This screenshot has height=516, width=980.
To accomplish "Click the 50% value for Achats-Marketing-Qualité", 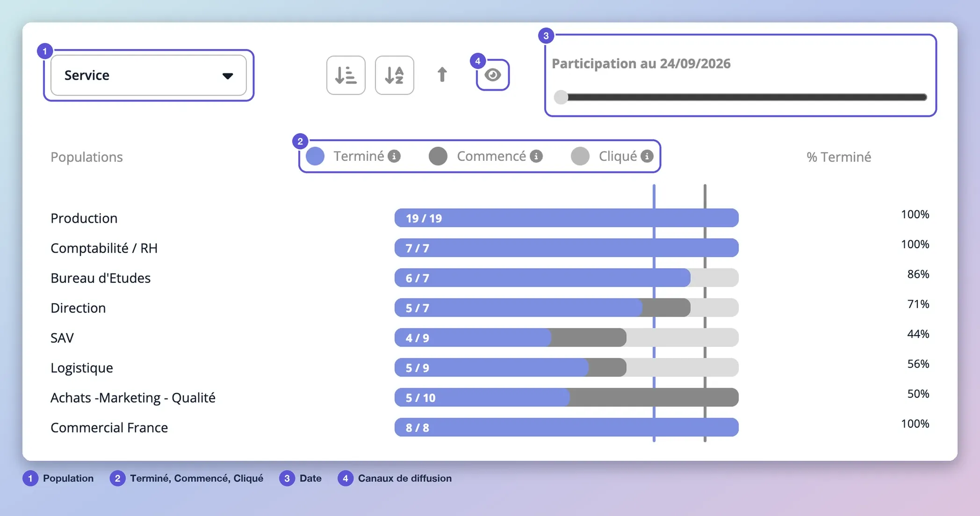I will coord(918,394).
